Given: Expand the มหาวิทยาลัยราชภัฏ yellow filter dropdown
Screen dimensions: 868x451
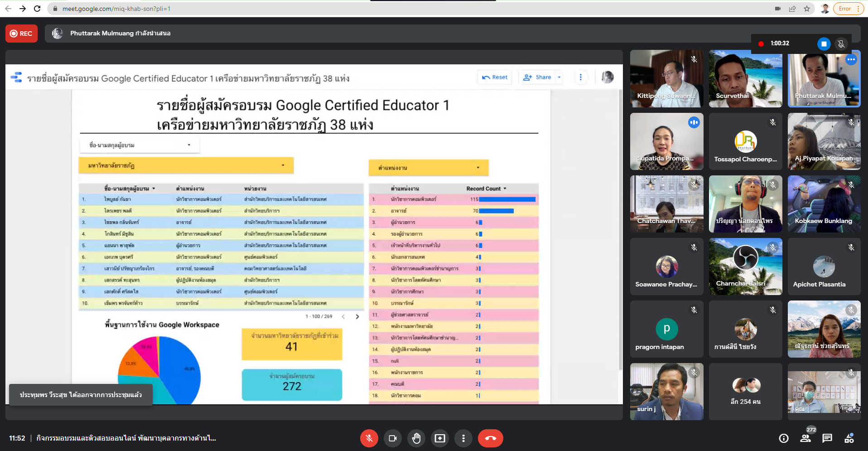Looking at the screenshot, I should [x=186, y=165].
